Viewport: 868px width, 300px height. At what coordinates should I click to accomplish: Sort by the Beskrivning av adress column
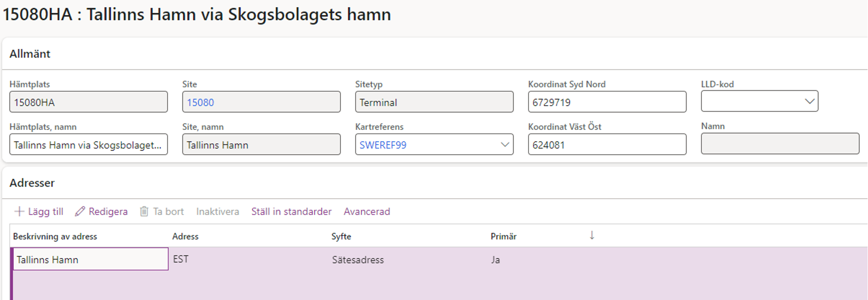click(x=55, y=236)
